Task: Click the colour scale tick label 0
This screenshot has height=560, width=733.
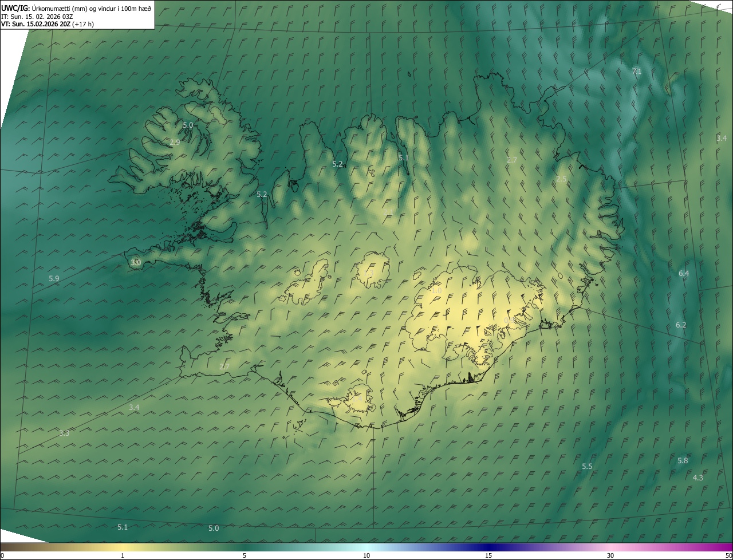Action: click(2, 556)
